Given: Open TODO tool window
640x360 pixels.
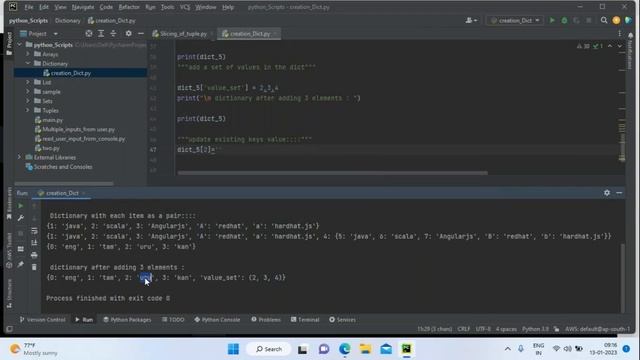Looking at the screenshot, I should click(x=173, y=320).
